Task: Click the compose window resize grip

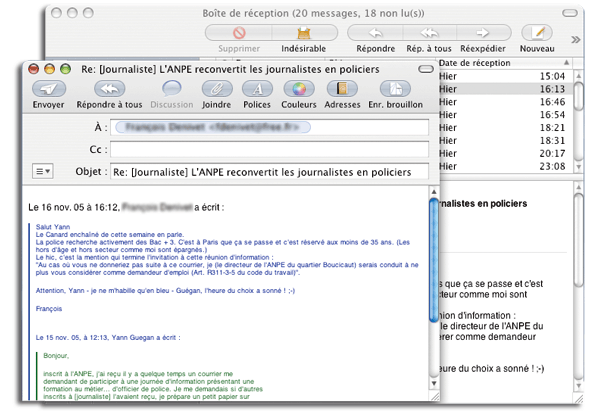Action: point(435,396)
